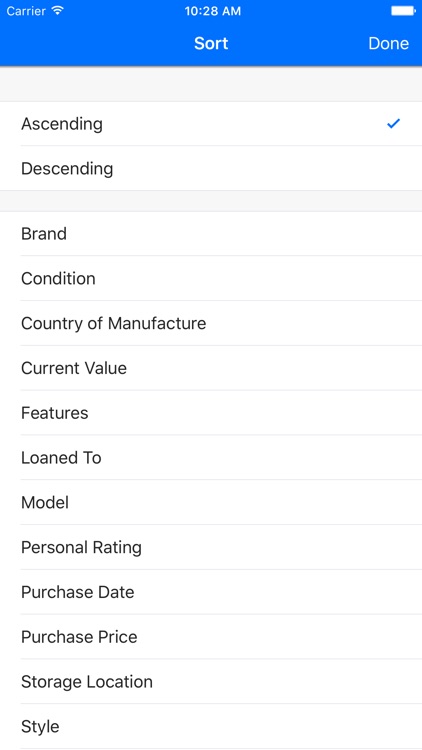Select the Model sort option
This screenshot has height=750, width=422.
point(211,503)
